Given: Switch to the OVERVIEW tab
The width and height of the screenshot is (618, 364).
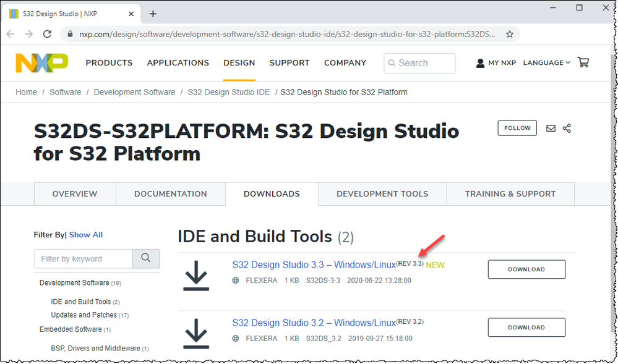Looking at the screenshot, I should pyautogui.click(x=75, y=194).
